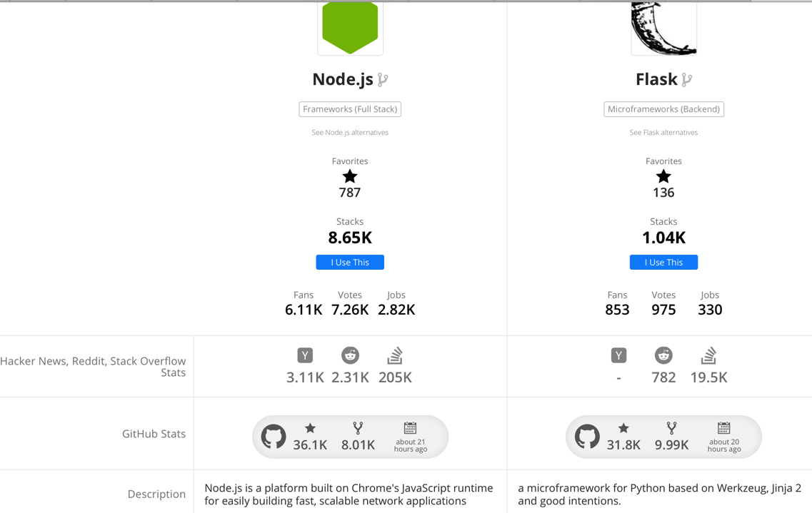
Task: Follow the "See Node.js alternatives" link
Action: pyautogui.click(x=350, y=133)
